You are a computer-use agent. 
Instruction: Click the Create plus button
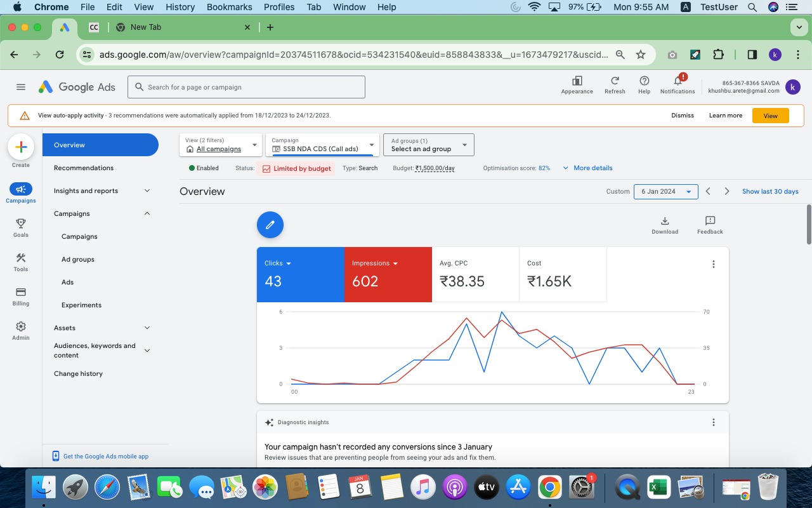(x=21, y=147)
